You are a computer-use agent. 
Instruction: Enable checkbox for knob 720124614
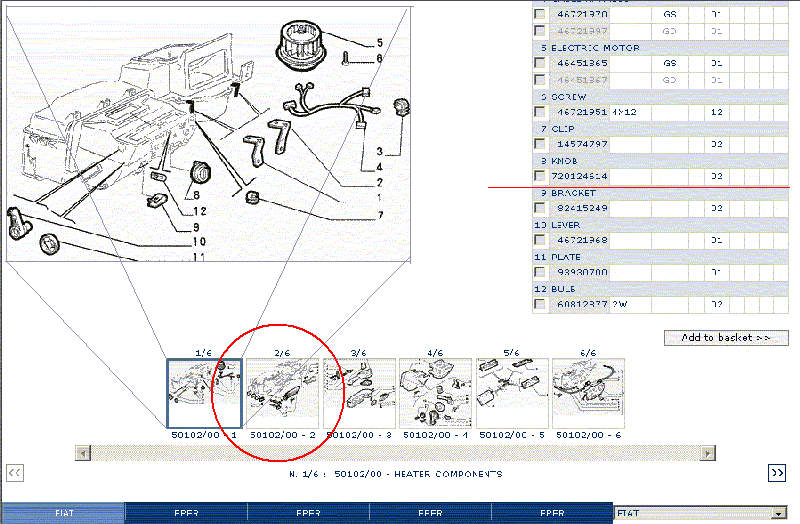540,176
